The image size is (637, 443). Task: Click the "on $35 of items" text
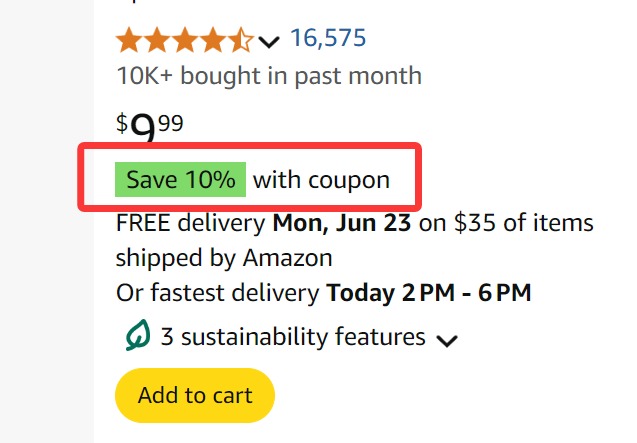(506, 223)
